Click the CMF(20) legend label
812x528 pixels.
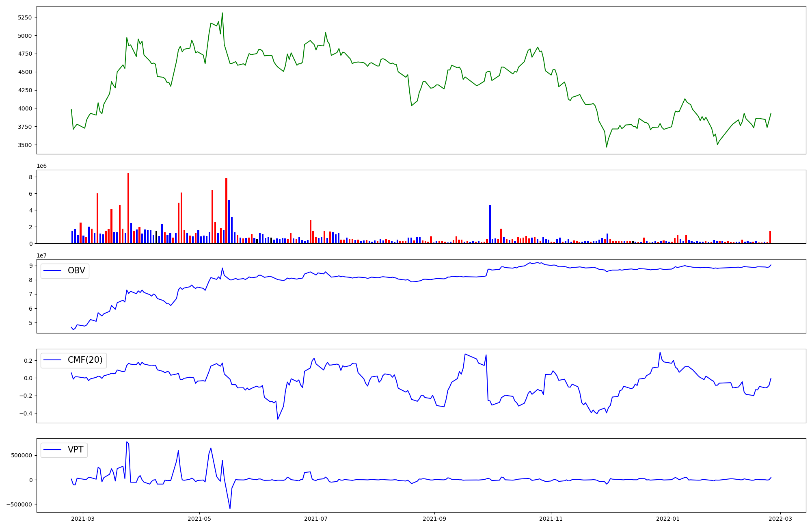(x=85, y=360)
